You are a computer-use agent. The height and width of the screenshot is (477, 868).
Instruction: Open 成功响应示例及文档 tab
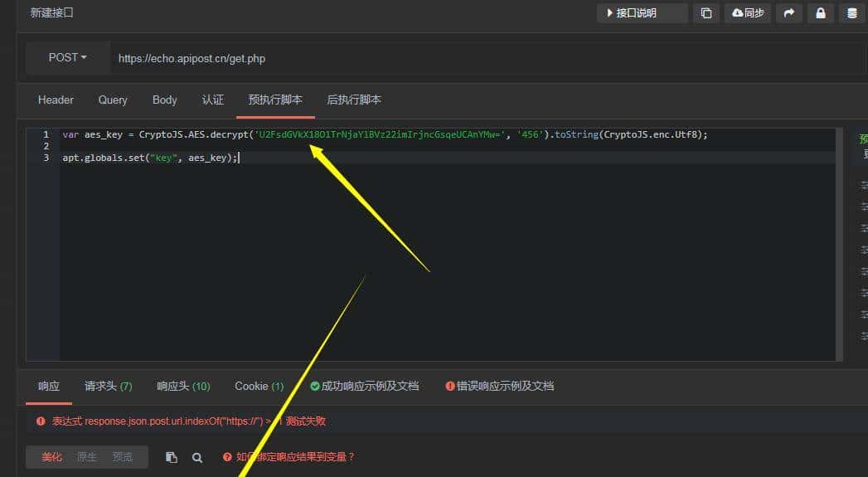[x=364, y=386]
